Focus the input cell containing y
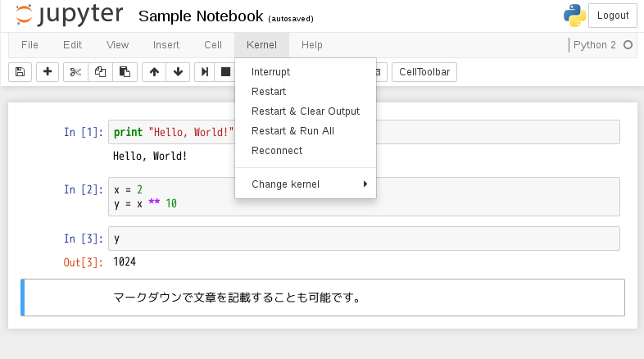644x359 pixels. [x=364, y=239]
